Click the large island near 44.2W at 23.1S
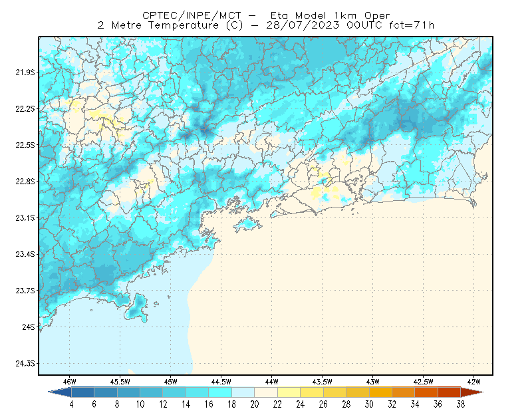 tap(247, 224)
